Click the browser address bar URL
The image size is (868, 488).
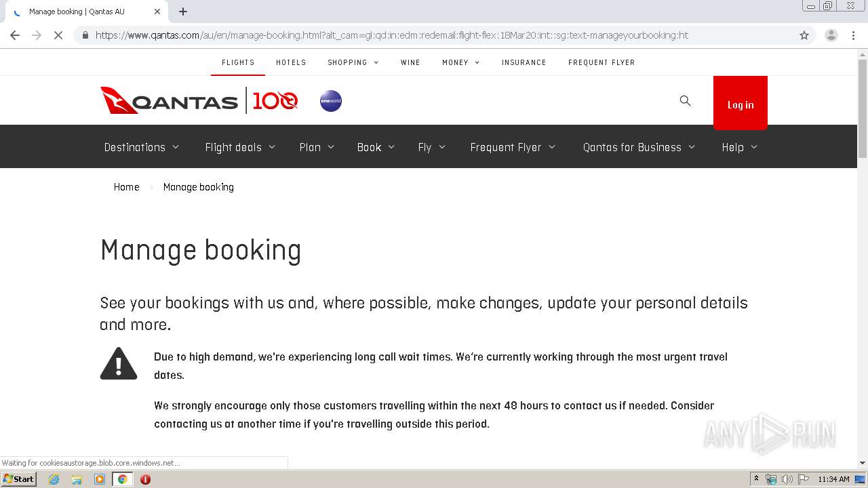[391, 35]
